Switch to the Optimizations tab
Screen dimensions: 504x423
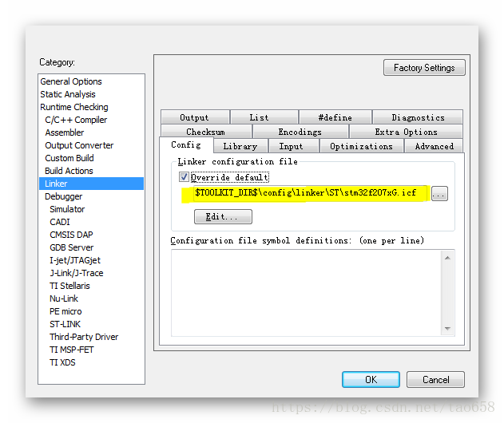[361, 146]
